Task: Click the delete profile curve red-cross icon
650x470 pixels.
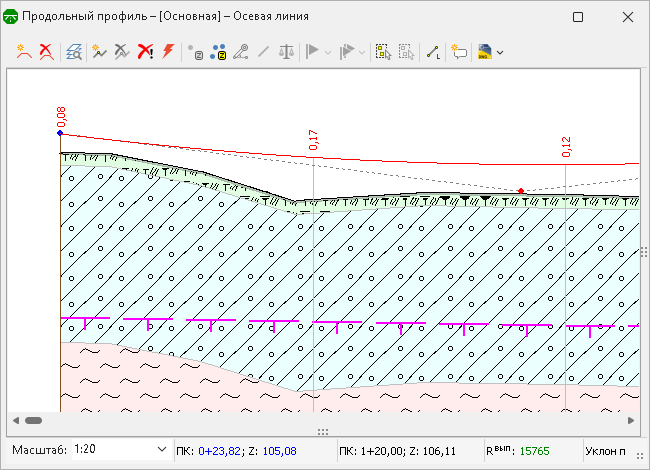Action: click(x=45, y=50)
